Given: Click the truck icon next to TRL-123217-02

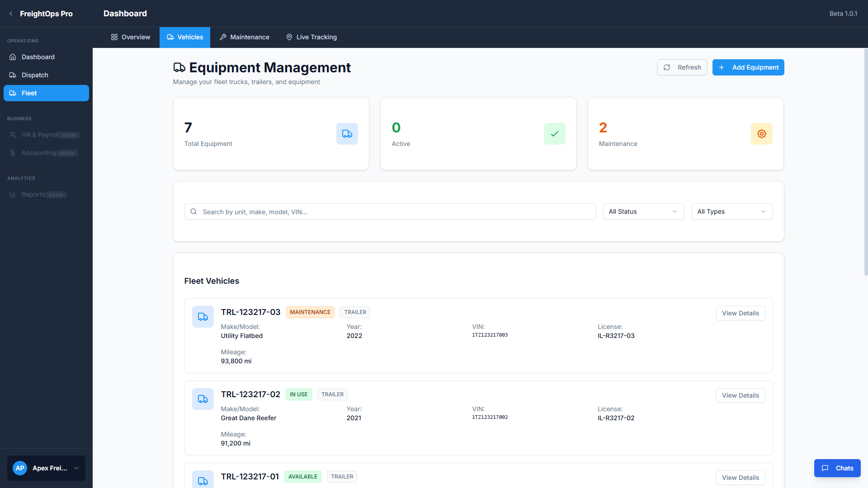Looking at the screenshot, I should (203, 399).
